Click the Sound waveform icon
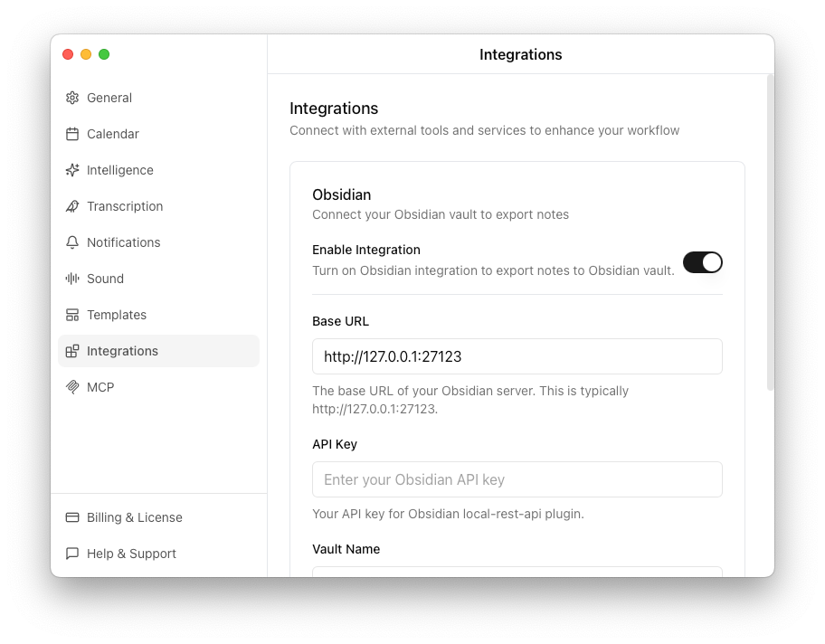Image resolution: width=825 pixels, height=644 pixels. pyautogui.click(x=72, y=279)
